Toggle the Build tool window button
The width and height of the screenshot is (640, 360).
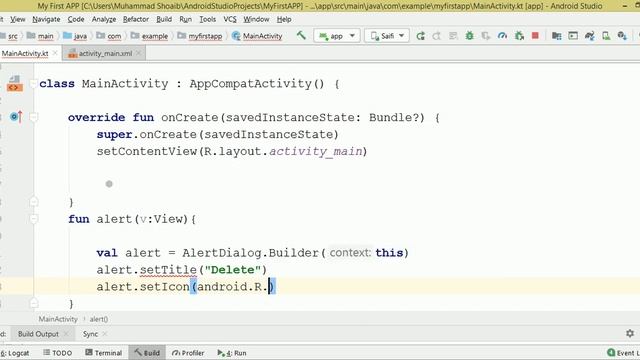[147, 353]
